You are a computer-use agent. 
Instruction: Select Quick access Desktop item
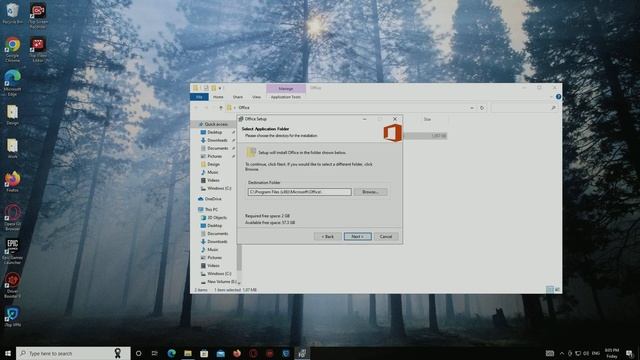pos(212,132)
